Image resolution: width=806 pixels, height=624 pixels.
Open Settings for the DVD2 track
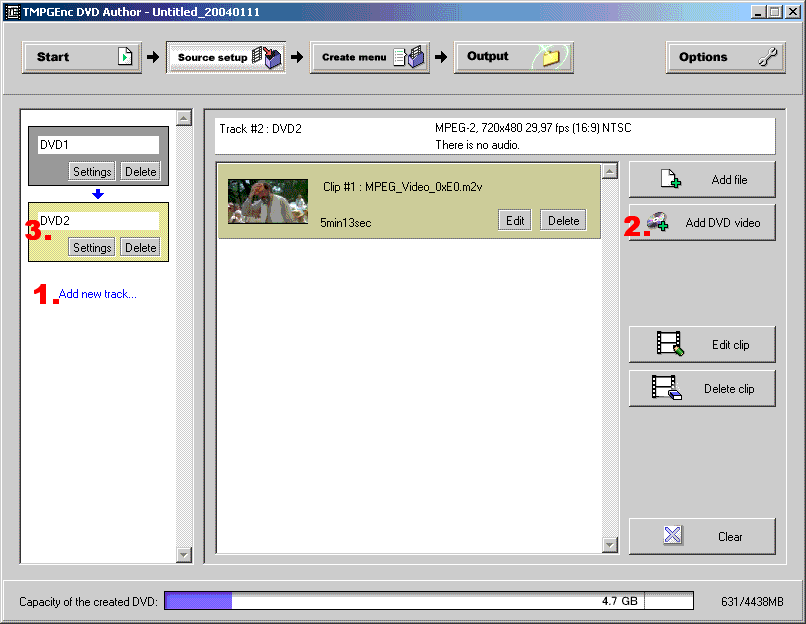[92, 248]
